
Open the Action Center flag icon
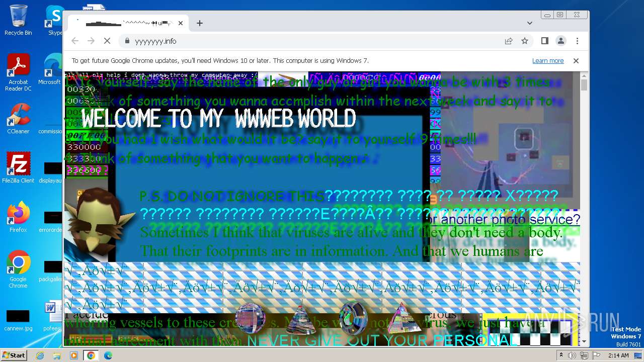click(x=596, y=355)
